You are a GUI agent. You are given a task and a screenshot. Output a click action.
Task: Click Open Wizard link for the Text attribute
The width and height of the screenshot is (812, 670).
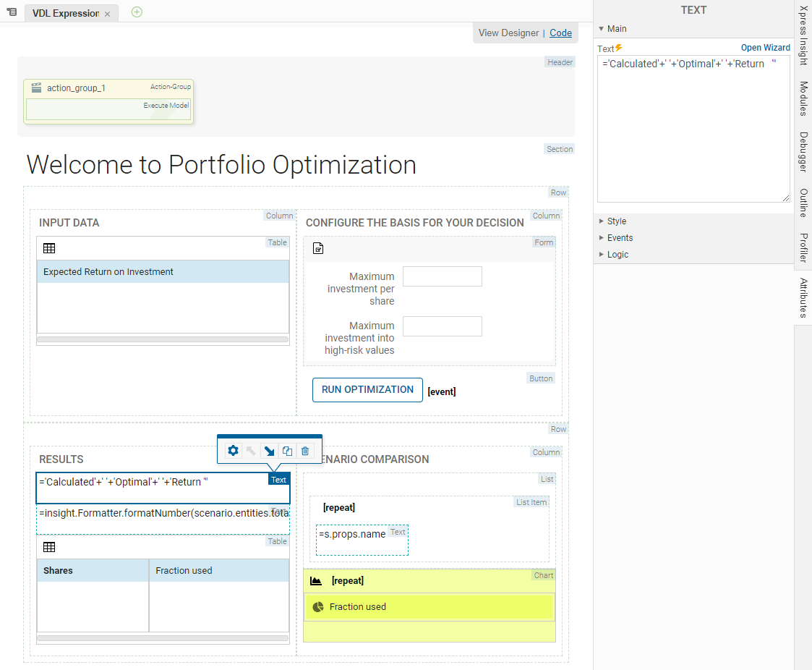pyautogui.click(x=765, y=48)
